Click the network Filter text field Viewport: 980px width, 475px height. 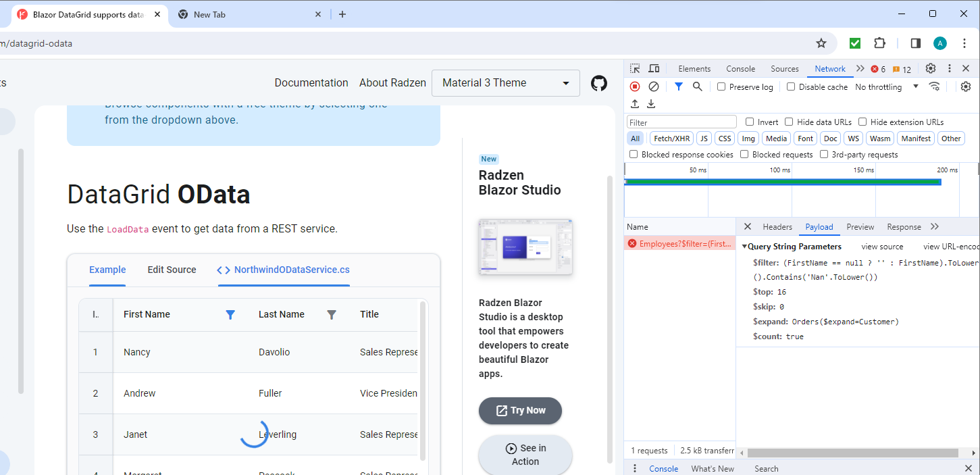[x=681, y=122]
